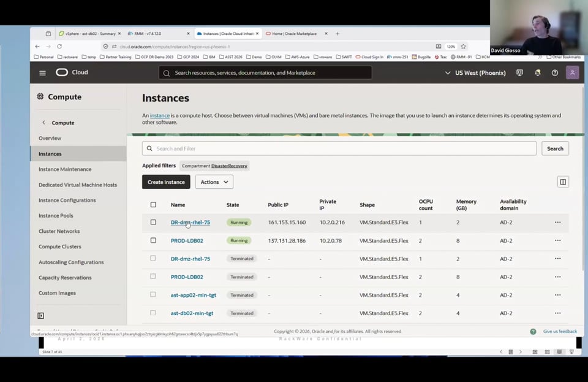Open the US West (Phoenix) region selector
The height and width of the screenshot is (382, 588).
pos(475,73)
